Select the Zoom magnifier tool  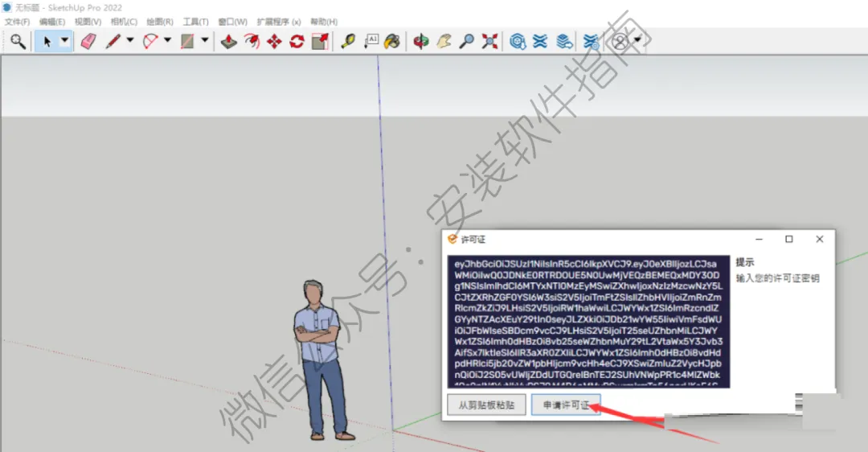(x=467, y=42)
